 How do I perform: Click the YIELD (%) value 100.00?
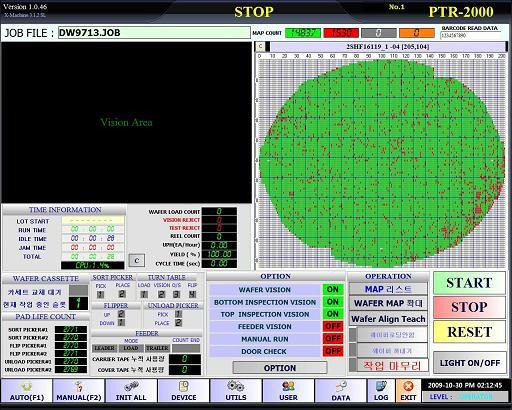coord(219,254)
